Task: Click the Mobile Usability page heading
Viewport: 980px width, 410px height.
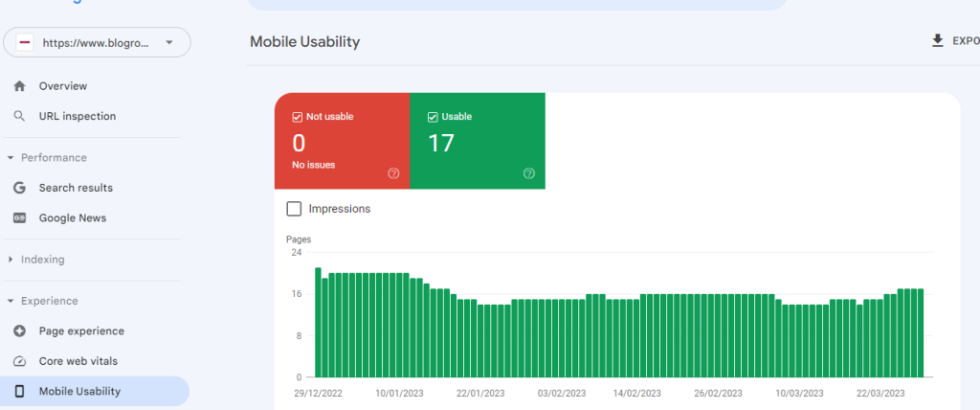Action: click(305, 42)
